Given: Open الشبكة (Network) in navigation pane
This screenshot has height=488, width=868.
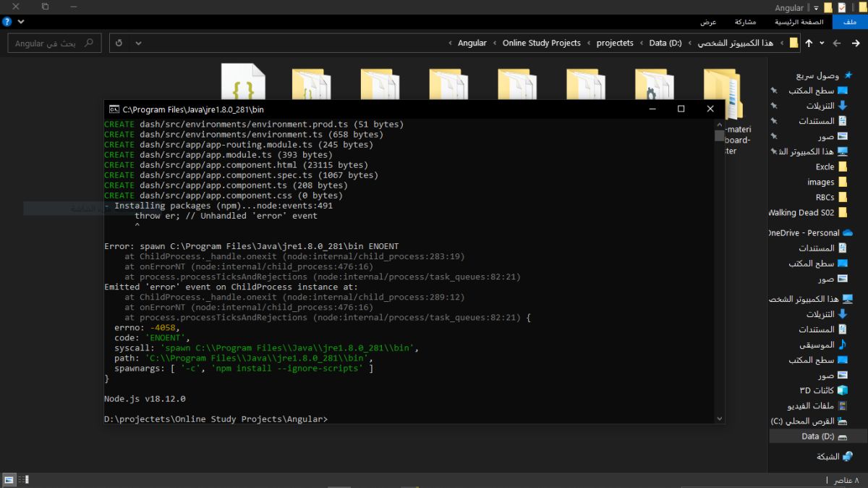Looking at the screenshot, I should pos(835,457).
